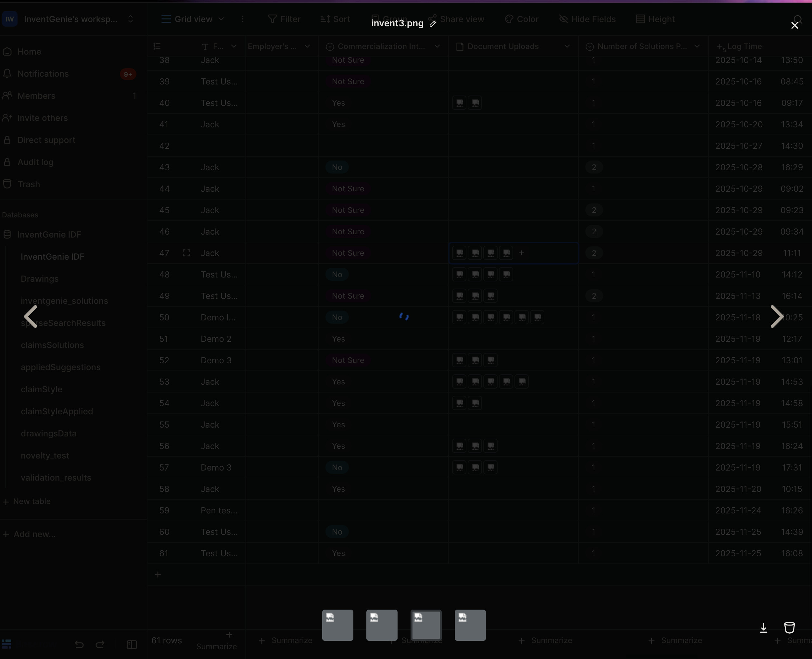Screen dimensions: 812x659
Task: Select the second attachment thumbnail
Action: [381, 625]
